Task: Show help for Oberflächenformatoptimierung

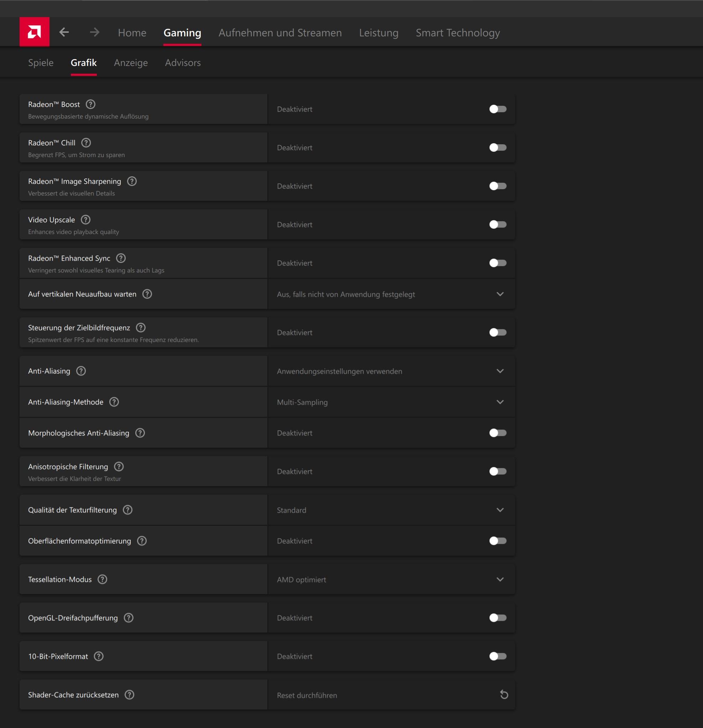Action: tap(142, 541)
